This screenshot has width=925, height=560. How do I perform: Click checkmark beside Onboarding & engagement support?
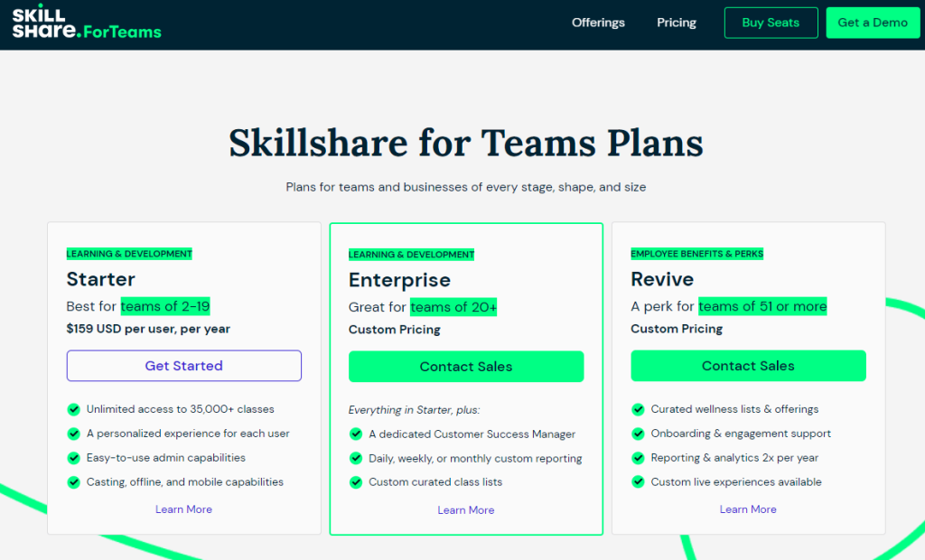(638, 434)
